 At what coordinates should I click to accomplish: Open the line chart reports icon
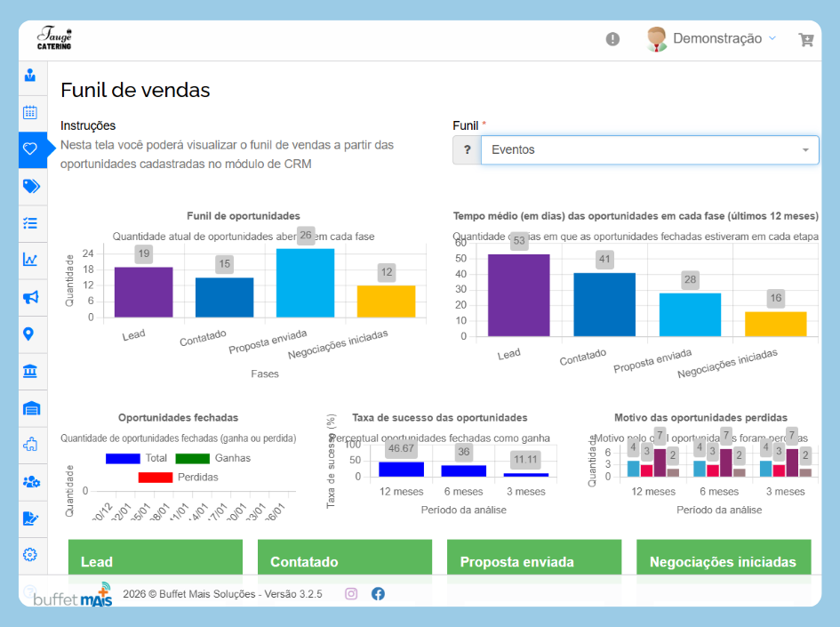pos(30,260)
